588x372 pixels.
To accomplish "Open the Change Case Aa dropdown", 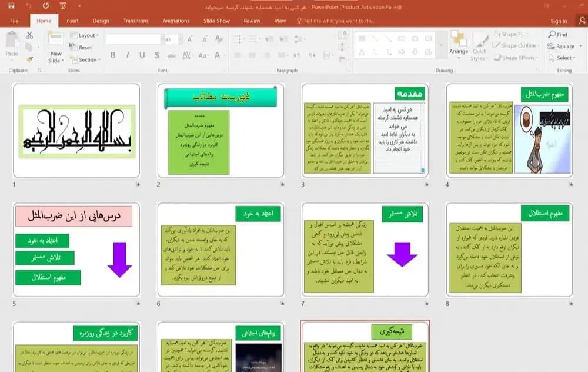I will click(x=203, y=55).
